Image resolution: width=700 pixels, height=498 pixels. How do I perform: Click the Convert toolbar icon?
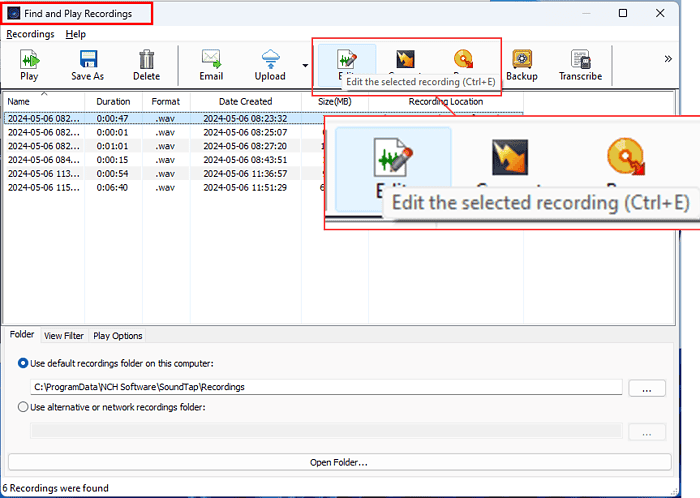[405, 59]
